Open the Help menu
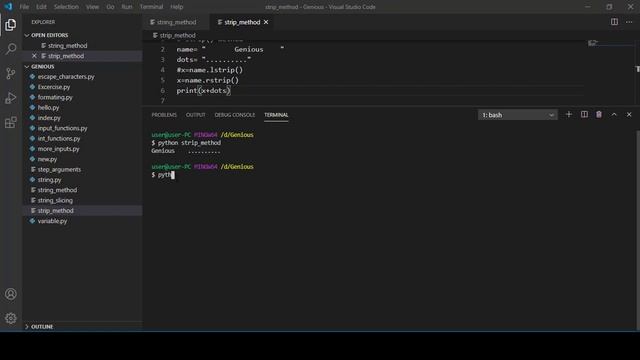 tap(176, 7)
